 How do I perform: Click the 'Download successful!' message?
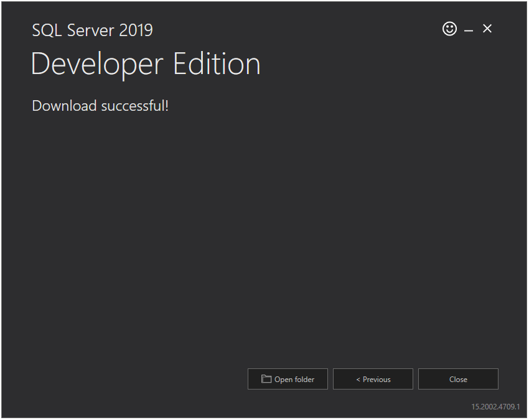(x=100, y=106)
